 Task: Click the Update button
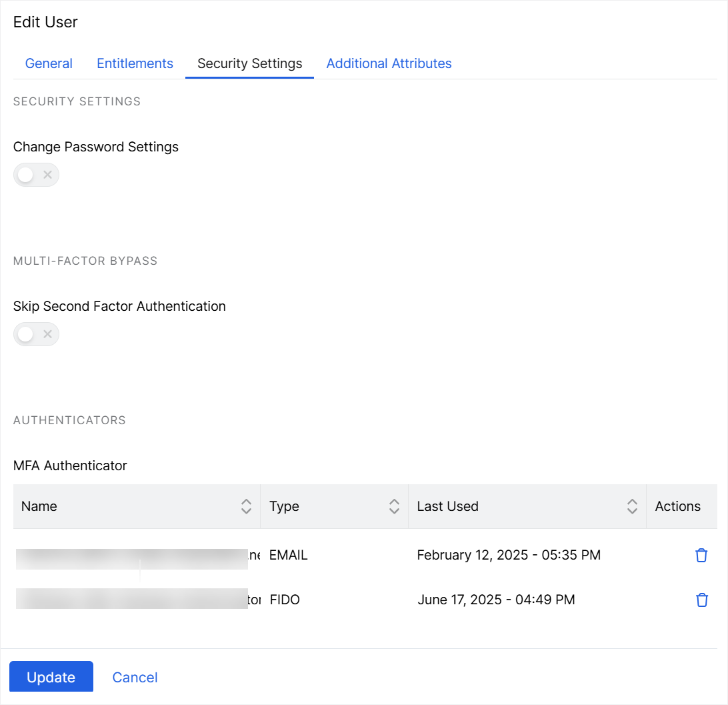pyautogui.click(x=51, y=676)
